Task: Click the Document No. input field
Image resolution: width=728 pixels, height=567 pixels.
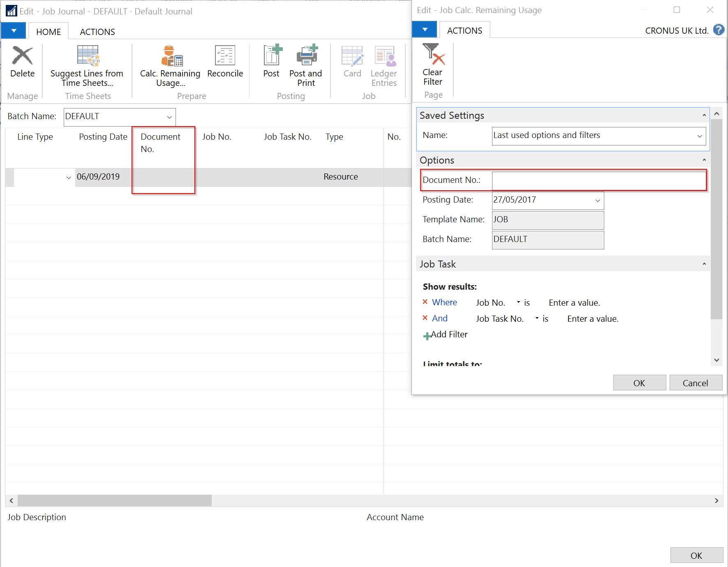Action: pos(599,180)
